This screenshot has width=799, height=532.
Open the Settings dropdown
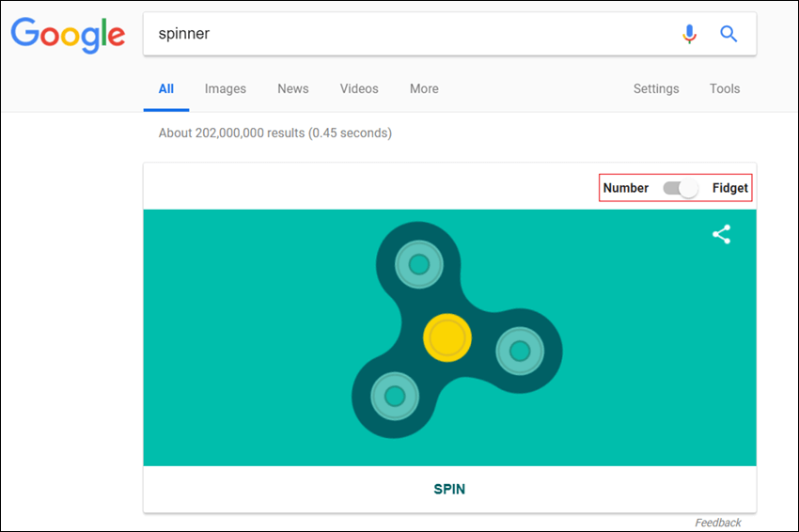point(656,88)
